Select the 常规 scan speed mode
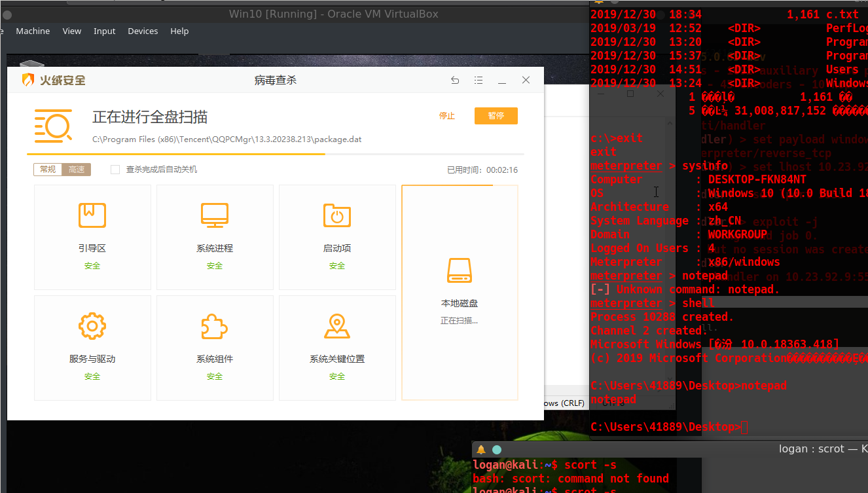Viewport: 868px width, 493px height. (48, 170)
